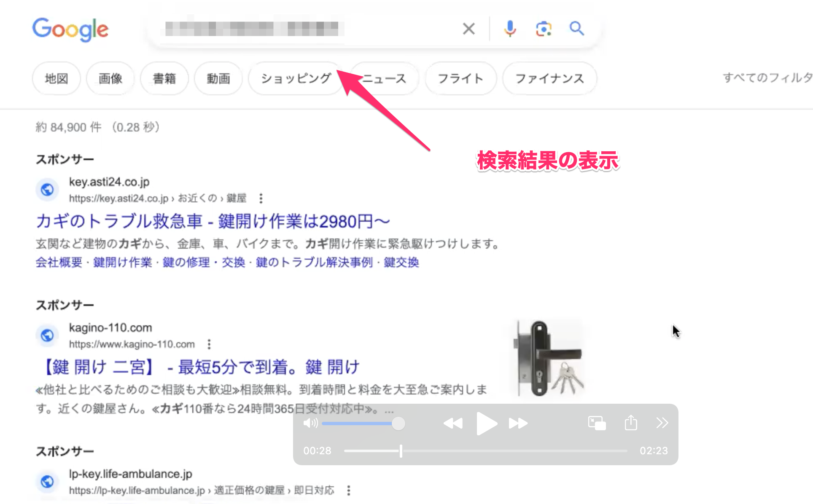Viewport: 813px width, 504px height.
Task: Open Google Lens image search
Action: (544, 29)
